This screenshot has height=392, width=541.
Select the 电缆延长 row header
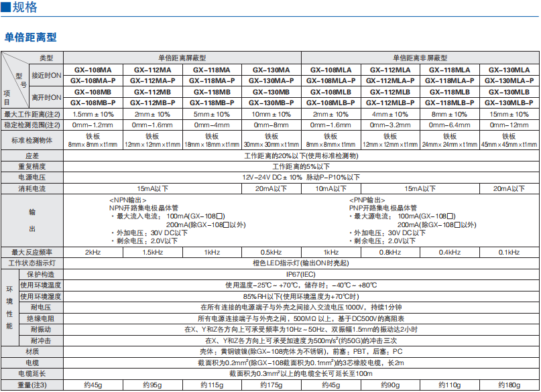coord(32,373)
